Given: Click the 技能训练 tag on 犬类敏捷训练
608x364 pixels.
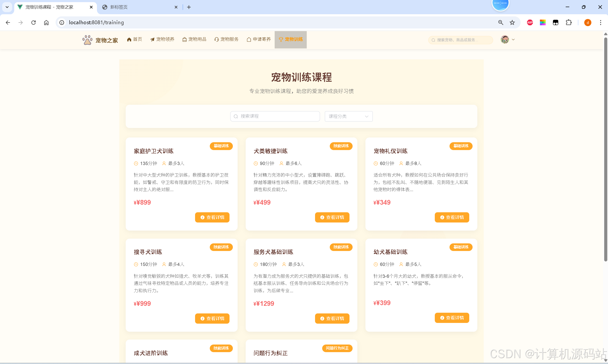Looking at the screenshot, I should (341, 146).
